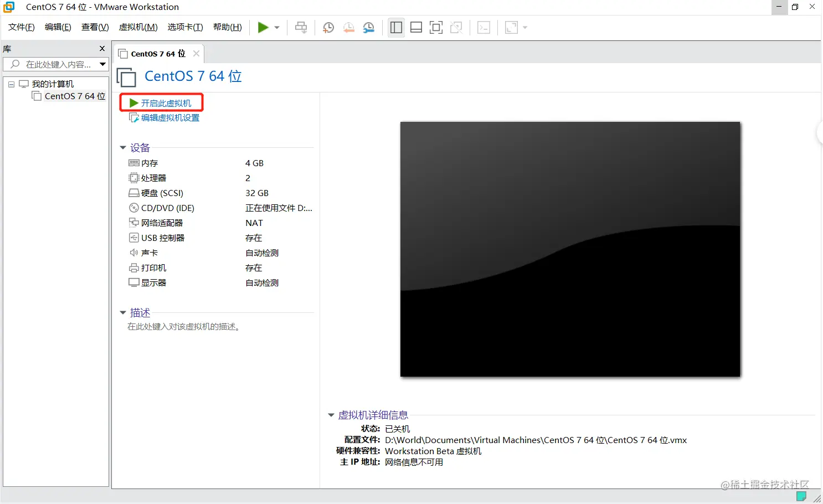The width and height of the screenshot is (823, 504).
Task: Open the 虚拟机(M) menu
Action: [x=138, y=27]
